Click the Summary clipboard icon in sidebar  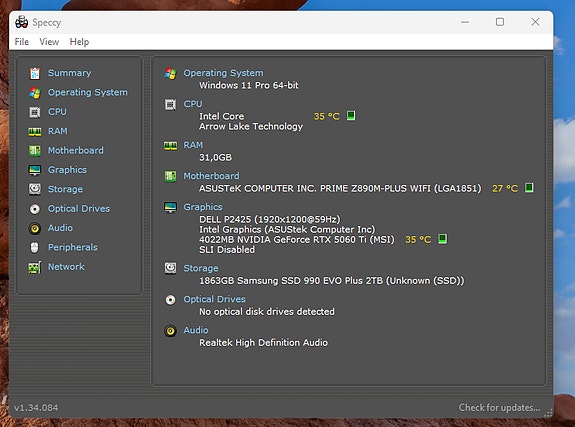click(35, 73)
